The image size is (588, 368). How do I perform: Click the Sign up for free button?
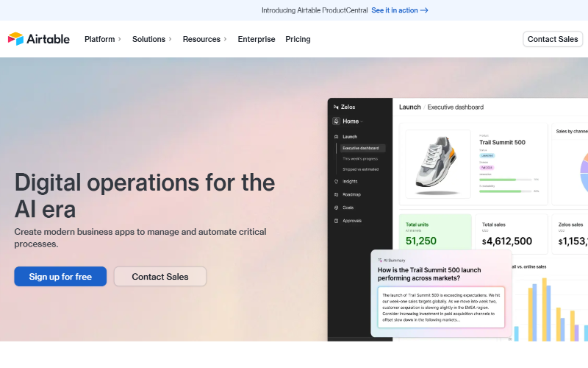[x=60, y=277]
